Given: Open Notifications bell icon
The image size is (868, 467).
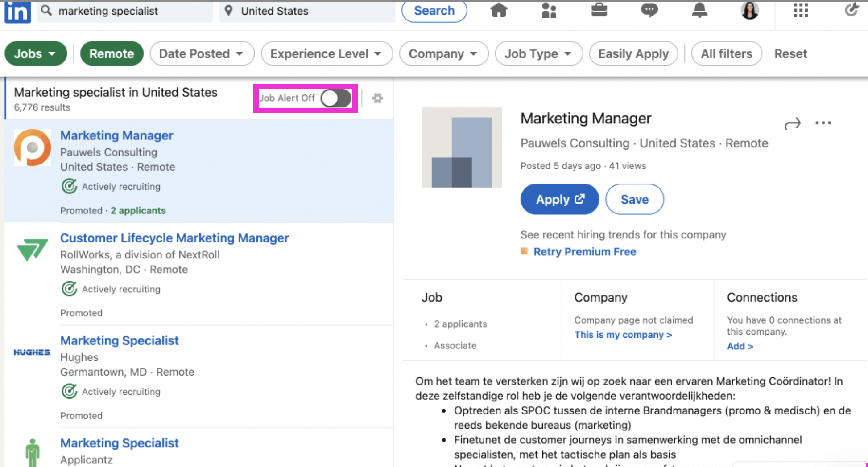Looking at the screenshot, I should click(x=699, y=10).
